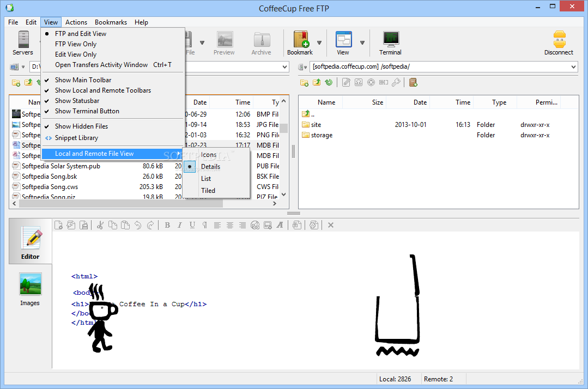Select Icons file view option
This screenshot has width=588, height=389.
point(216,155)
